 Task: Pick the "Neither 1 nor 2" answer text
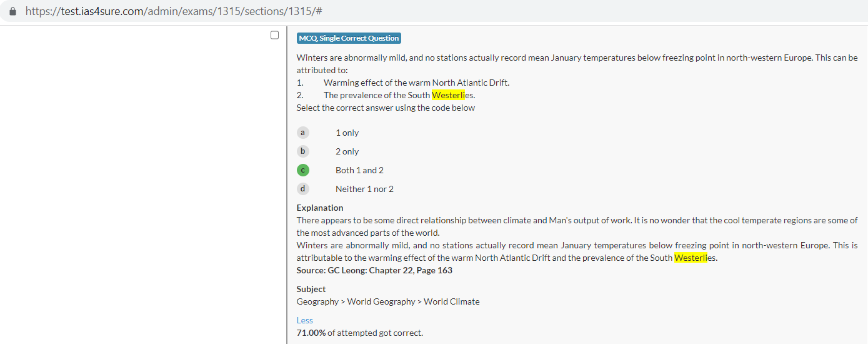click(364, 189)
